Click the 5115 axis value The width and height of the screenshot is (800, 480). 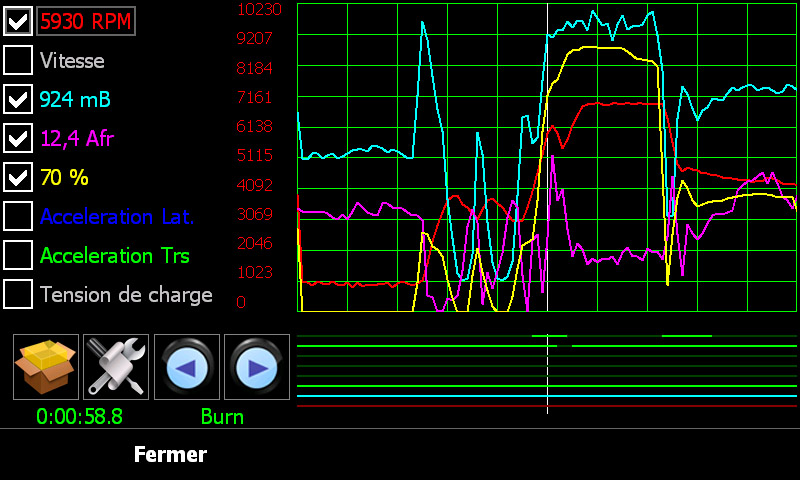tap(255, 155)
